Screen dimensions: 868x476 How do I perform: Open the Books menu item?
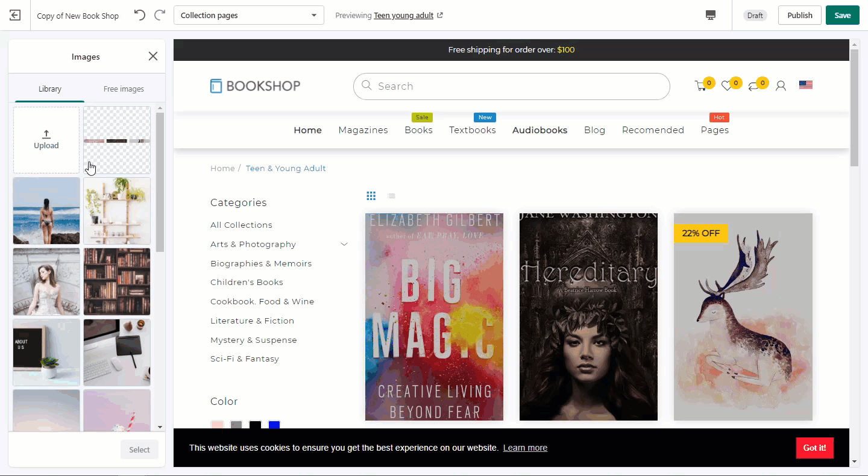click(x=418, y=130)
